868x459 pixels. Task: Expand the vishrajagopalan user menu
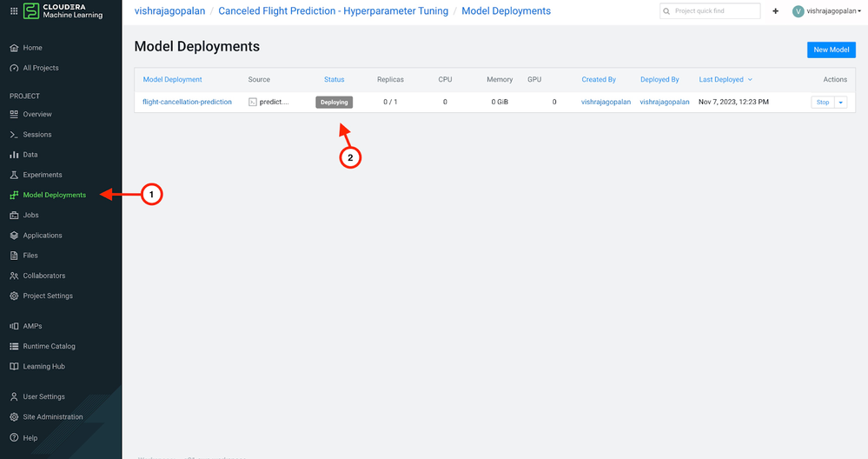pyautogui.click(x=826, y=11)
